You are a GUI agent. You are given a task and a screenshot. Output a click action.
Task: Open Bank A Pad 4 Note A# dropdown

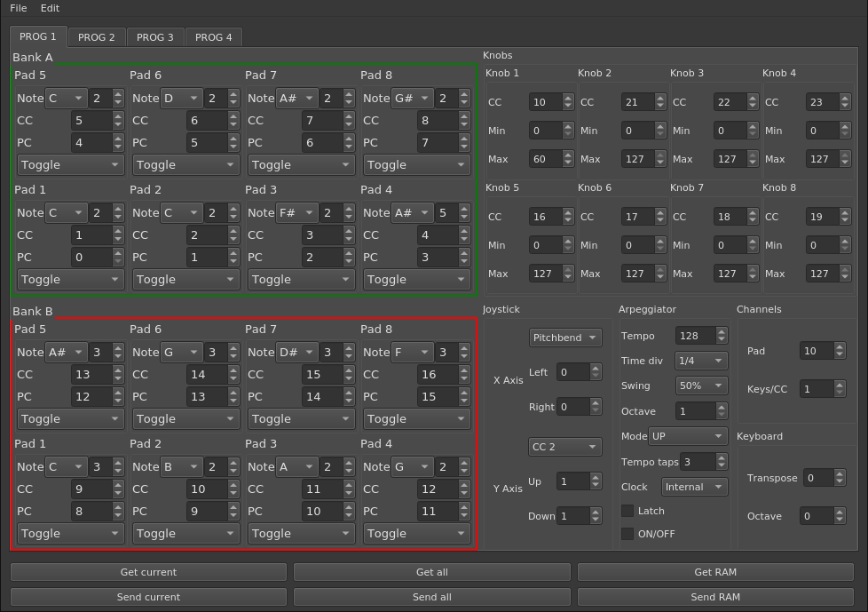pos(413,213)
